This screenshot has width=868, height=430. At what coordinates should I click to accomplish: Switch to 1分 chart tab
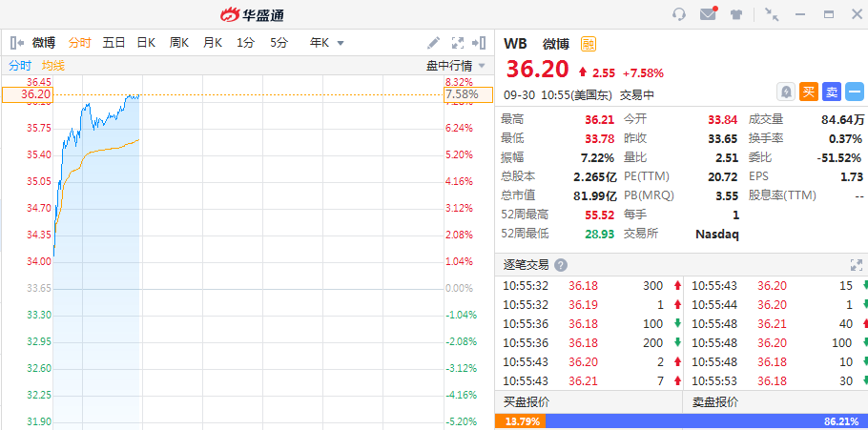[x=246, y=43]
